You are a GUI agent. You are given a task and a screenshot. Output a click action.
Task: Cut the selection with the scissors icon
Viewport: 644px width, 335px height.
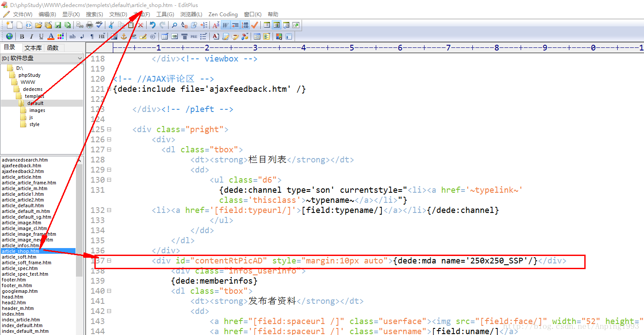click(111, 25)
